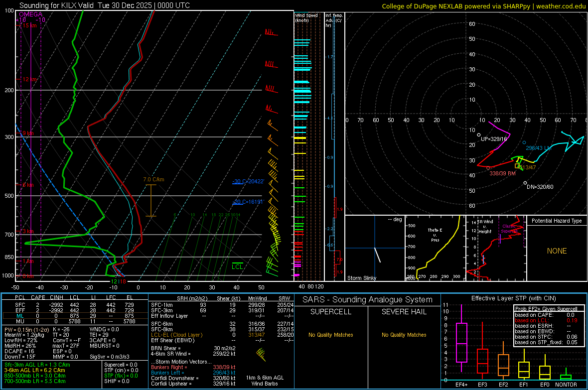
Task: Select the magenta OMEGA label
Action: [31, 14]
